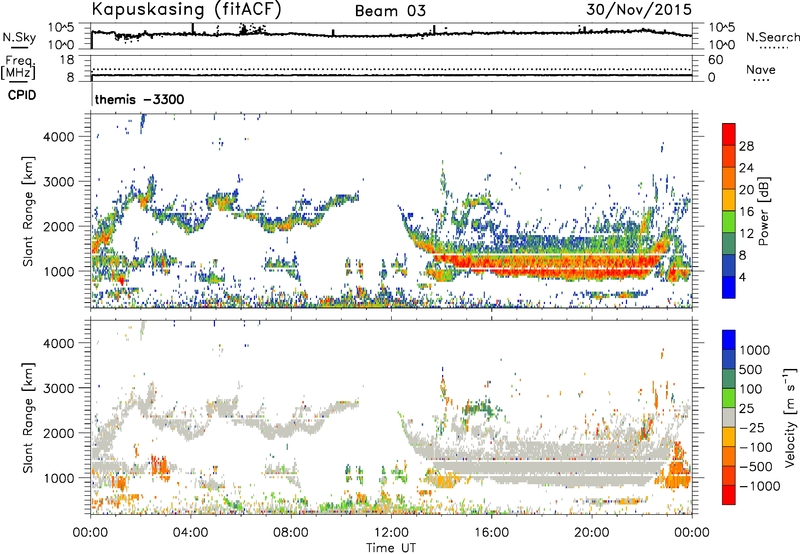Click the '04:00' time axis tick label
Image resolution: width=800 pixels, height=554 pixels.
[190, 533]
